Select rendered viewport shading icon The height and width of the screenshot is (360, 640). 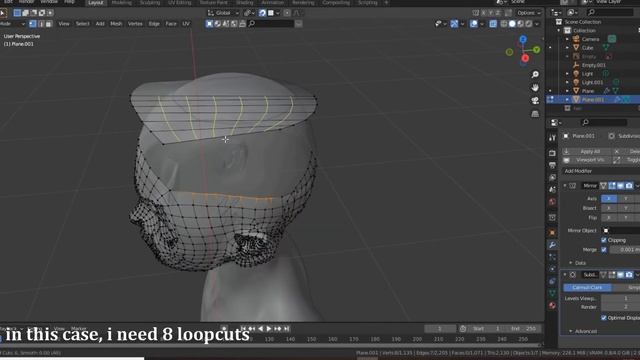point(529,24)
